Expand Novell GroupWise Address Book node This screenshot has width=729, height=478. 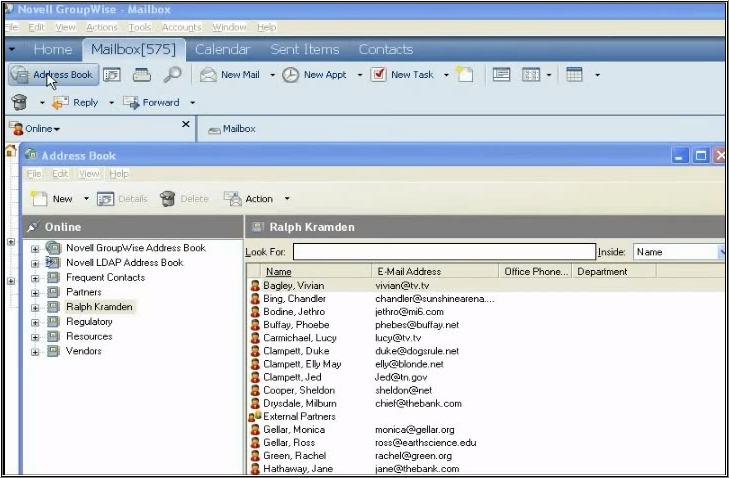click(35, 249)
